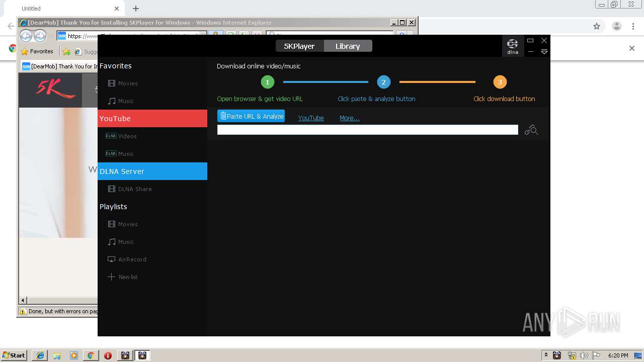Open Chrome from the taskbar
Image resolution: width=644 pixels, height=362 pixels.
click(91, 355)
